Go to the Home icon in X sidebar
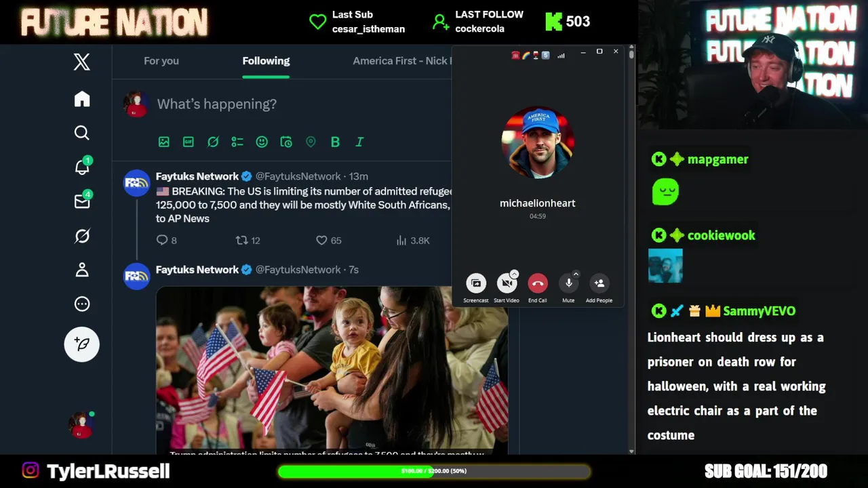Viewport: 868px width, 488px height. [x=82, y=99]
